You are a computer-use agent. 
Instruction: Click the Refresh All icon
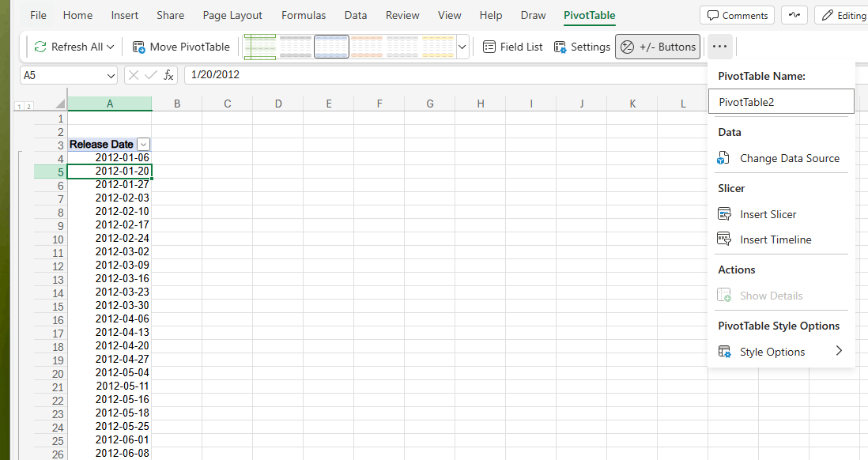coord(40,47)
